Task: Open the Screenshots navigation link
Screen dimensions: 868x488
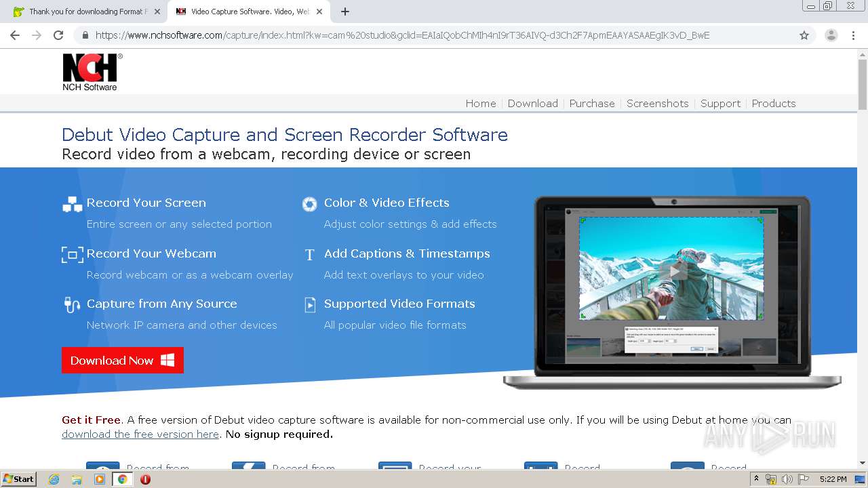Action: coord(657,103)
